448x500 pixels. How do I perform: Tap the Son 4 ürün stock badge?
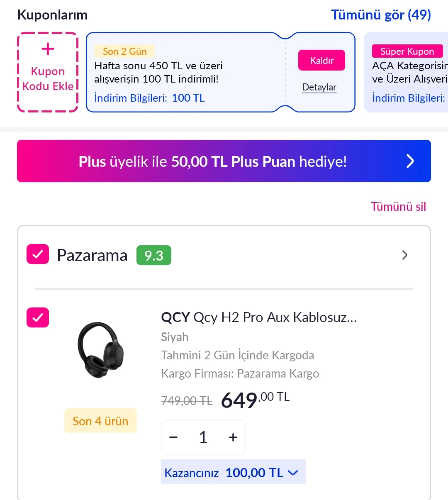point(100,421)
